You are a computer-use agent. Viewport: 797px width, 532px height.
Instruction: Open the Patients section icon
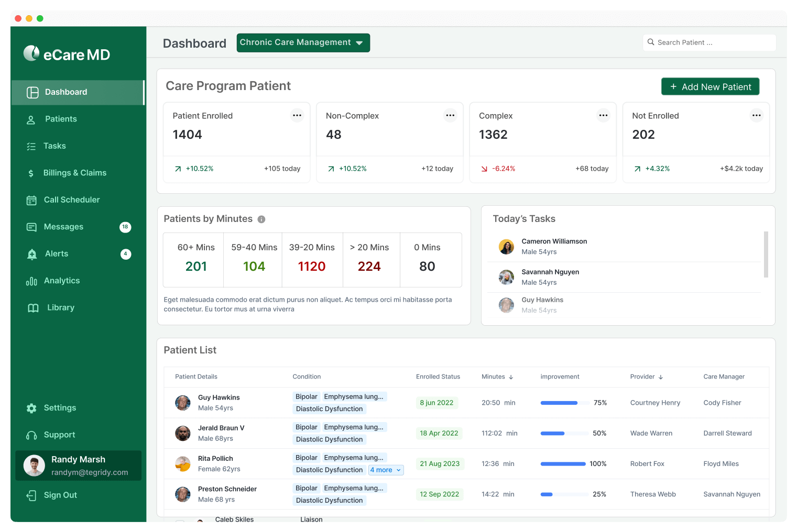pyautogui.click(x=31, y=119)
